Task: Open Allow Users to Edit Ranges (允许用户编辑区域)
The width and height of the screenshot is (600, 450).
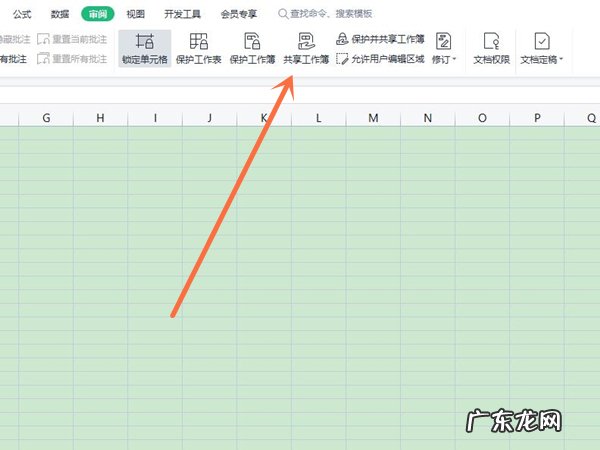Action: coord(380,59)
